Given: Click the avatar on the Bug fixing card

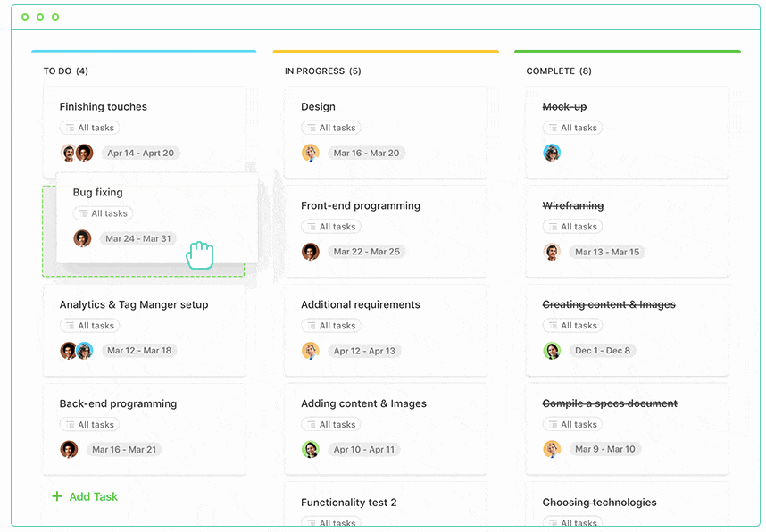Looking at the screenshot, I should tap(82, 238).
